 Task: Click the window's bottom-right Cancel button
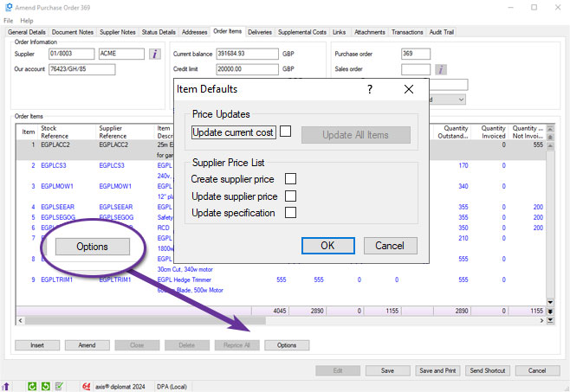(537, 370)
